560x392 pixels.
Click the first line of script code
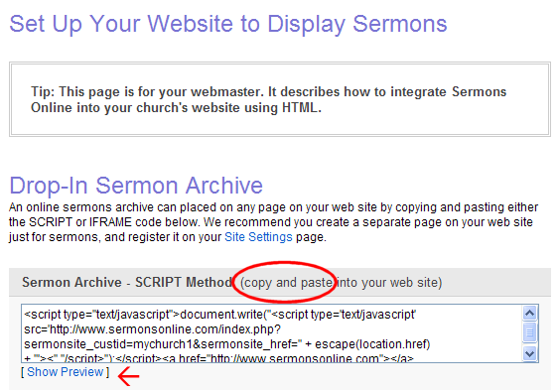tap(220, 315)
